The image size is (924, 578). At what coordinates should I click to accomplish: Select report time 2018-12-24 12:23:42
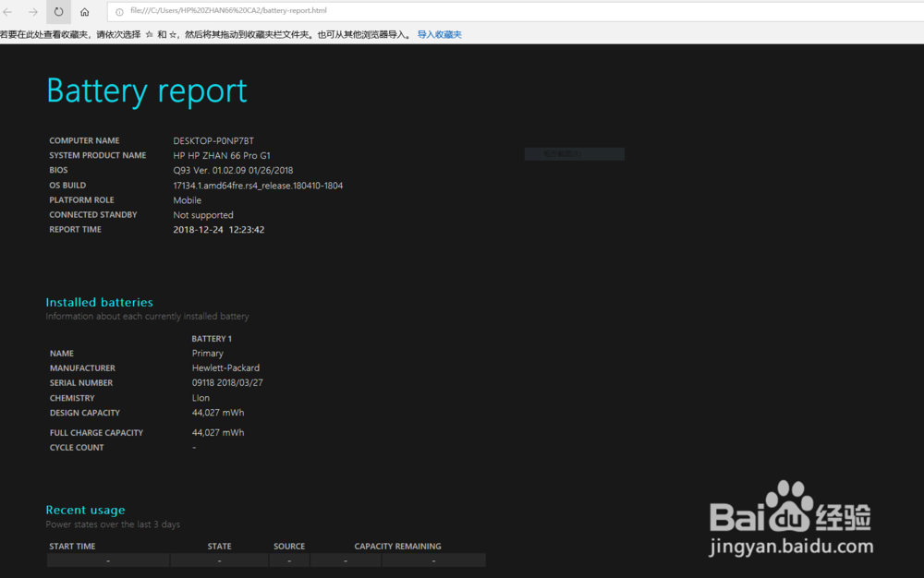(x=219, y=230)
